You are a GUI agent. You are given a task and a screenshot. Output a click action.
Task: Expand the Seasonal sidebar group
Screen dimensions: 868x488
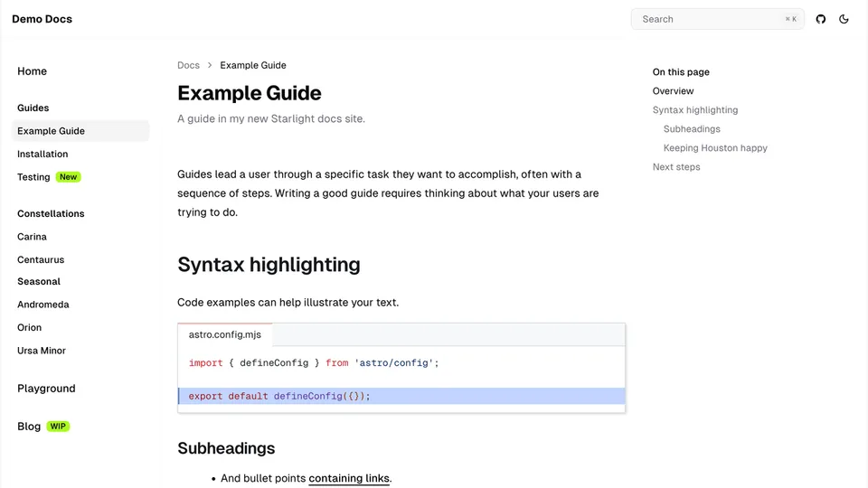tap(39, 282)
